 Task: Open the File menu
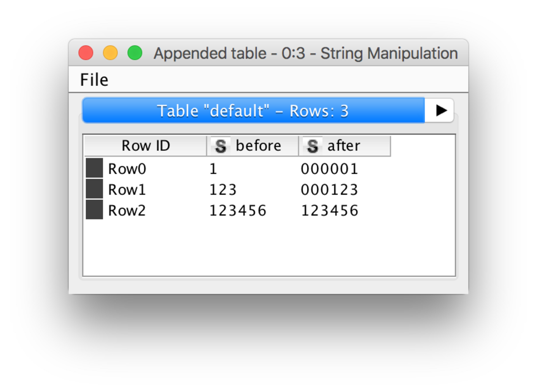click(x=94, y=80)
